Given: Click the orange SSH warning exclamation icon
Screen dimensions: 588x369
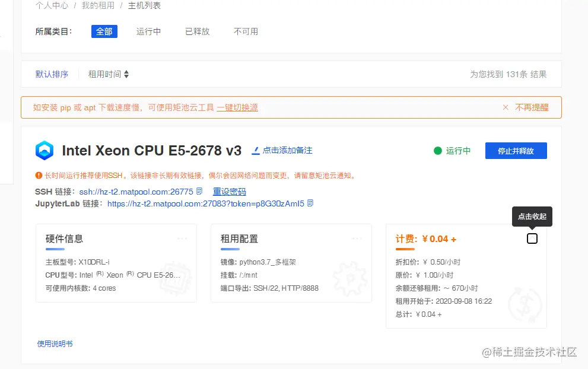Looking at the screenshot, I should pyautogui.click(x=39, y=175).
